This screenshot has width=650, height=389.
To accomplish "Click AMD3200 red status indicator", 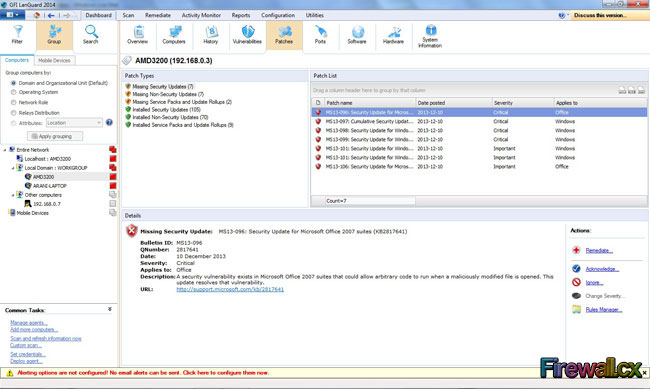I will tap(112, 177).
